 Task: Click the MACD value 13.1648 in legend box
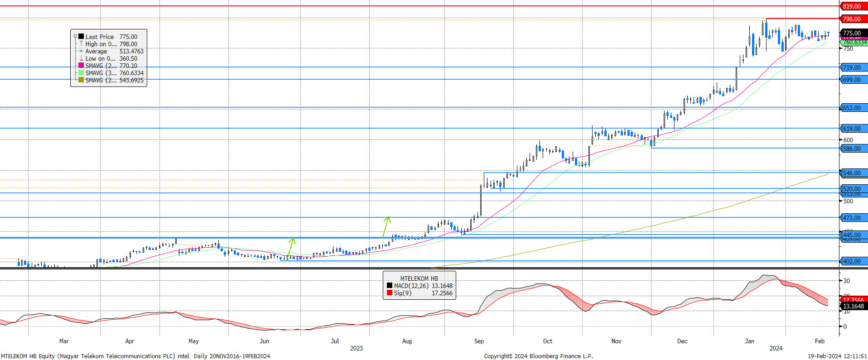[x=442, y=286]
